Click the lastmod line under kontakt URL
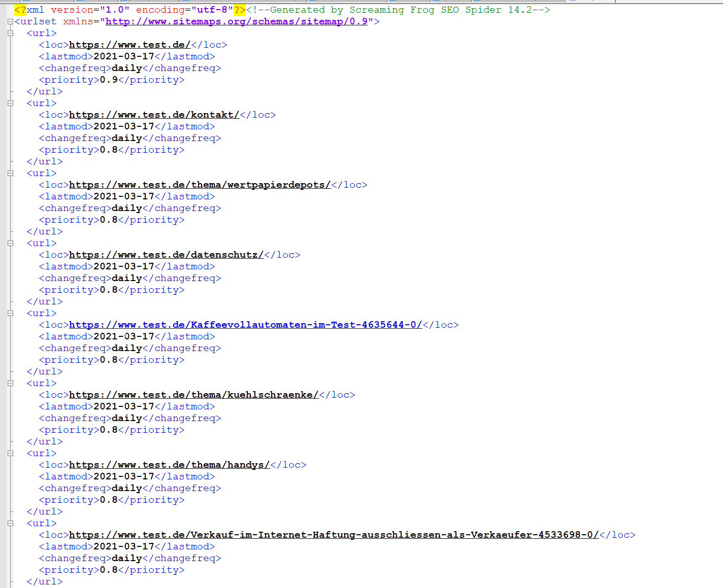The width and height of the screenshot is (723, 588). tap(127, 126)
